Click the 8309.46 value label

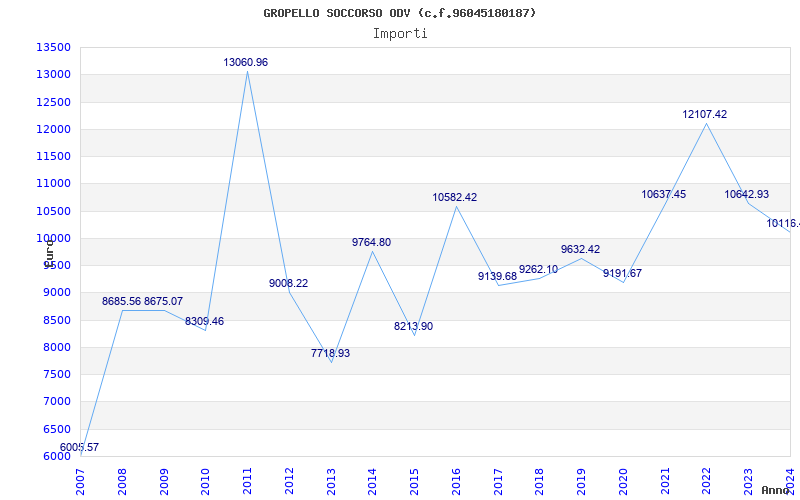204,321
